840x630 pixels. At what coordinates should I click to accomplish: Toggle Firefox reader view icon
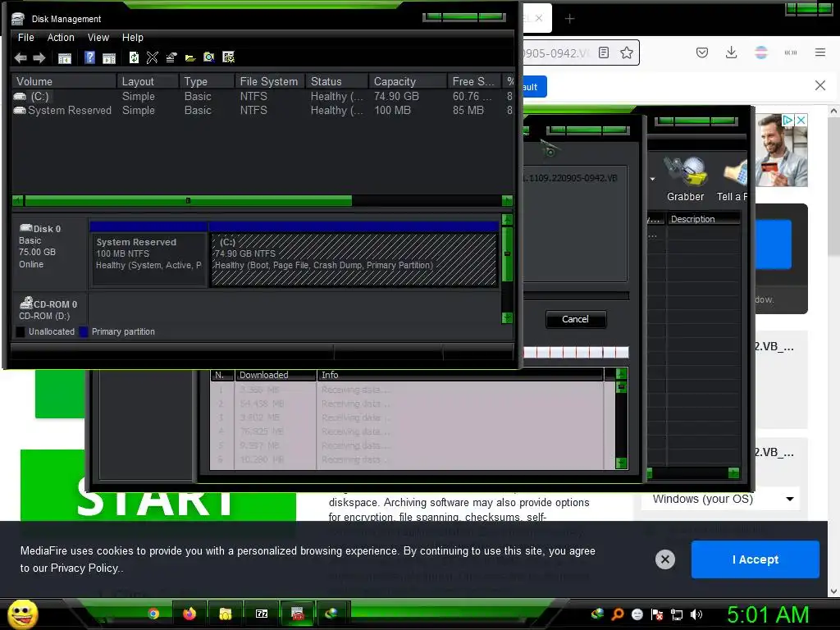click(x=604, y=52)
